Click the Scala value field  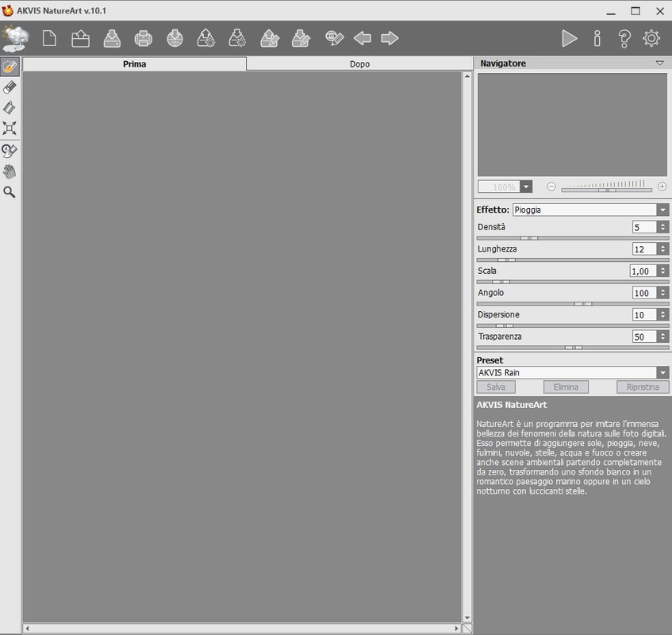click(643, 271)
